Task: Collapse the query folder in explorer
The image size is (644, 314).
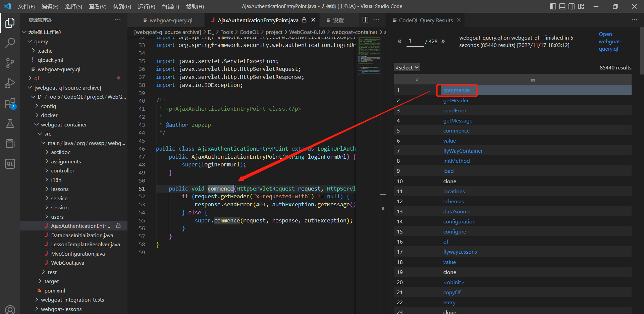Action: [30, 42]
